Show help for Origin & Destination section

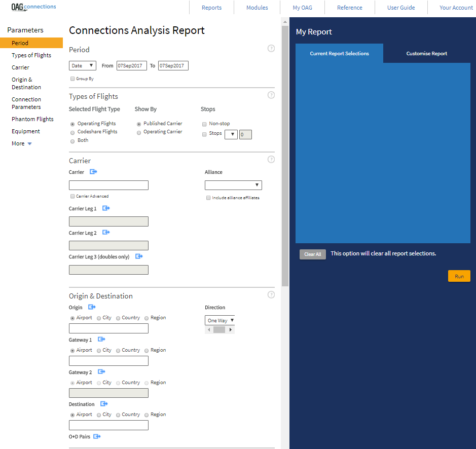click(271, 295)
